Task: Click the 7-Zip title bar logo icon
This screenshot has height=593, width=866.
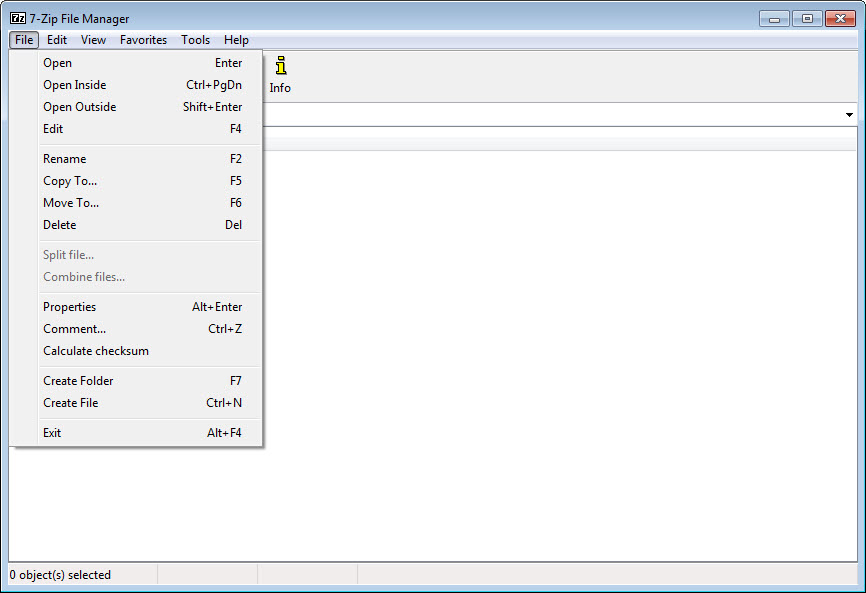Action: [18, 18]
